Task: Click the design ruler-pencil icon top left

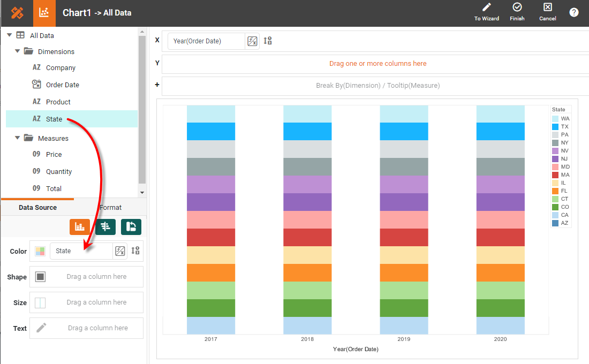Action: pyautogui.click(x=17, y=13)
